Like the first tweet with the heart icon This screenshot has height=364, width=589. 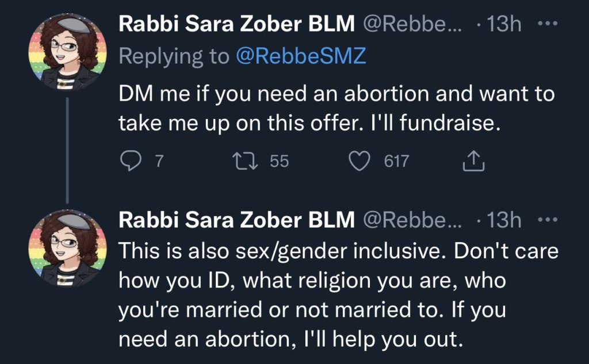pyautogui.click(x=361, y=162)
